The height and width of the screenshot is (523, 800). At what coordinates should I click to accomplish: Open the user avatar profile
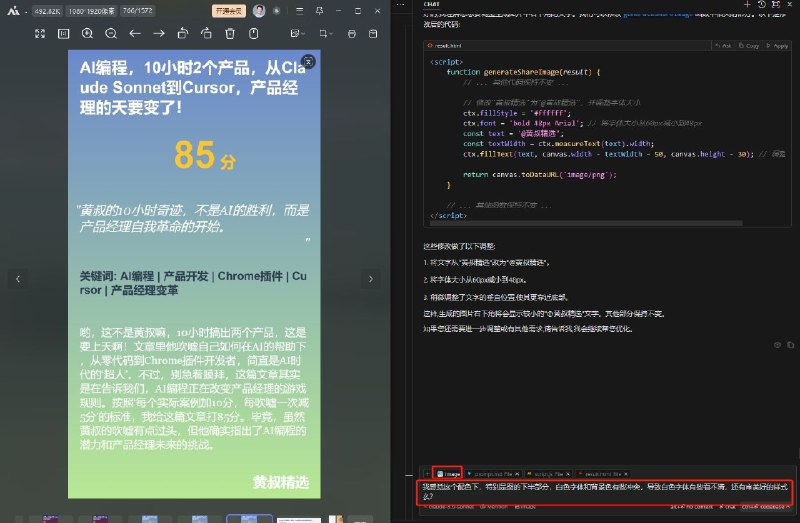[x=259, y=11]
